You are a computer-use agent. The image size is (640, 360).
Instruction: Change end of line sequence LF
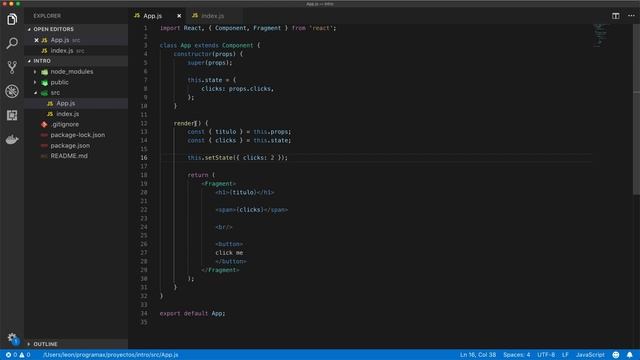point(565,355)
